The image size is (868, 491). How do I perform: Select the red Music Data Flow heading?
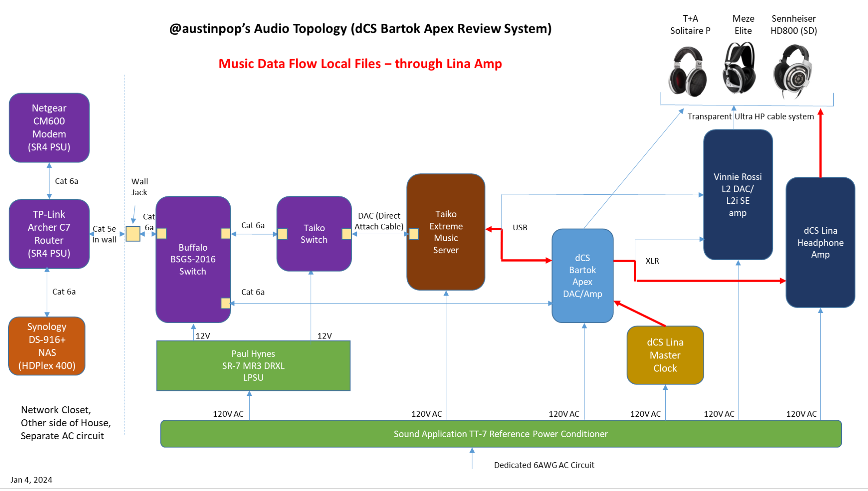pos(360,63)
